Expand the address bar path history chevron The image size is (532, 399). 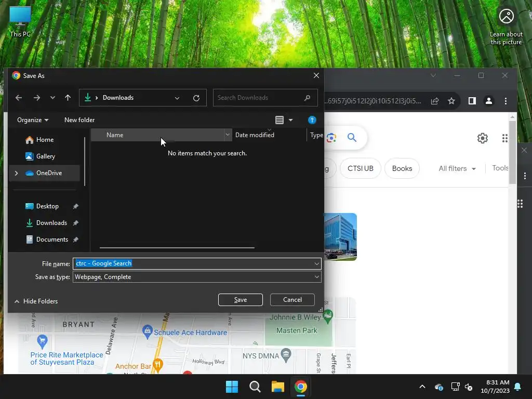[x=177, y=98]
